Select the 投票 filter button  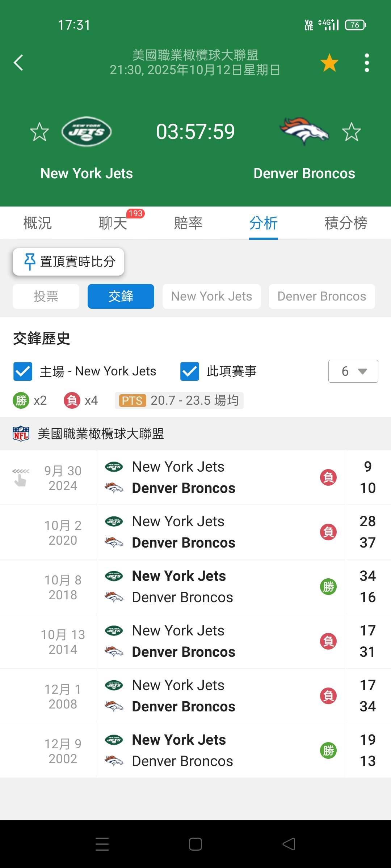(x=46, y=297)
